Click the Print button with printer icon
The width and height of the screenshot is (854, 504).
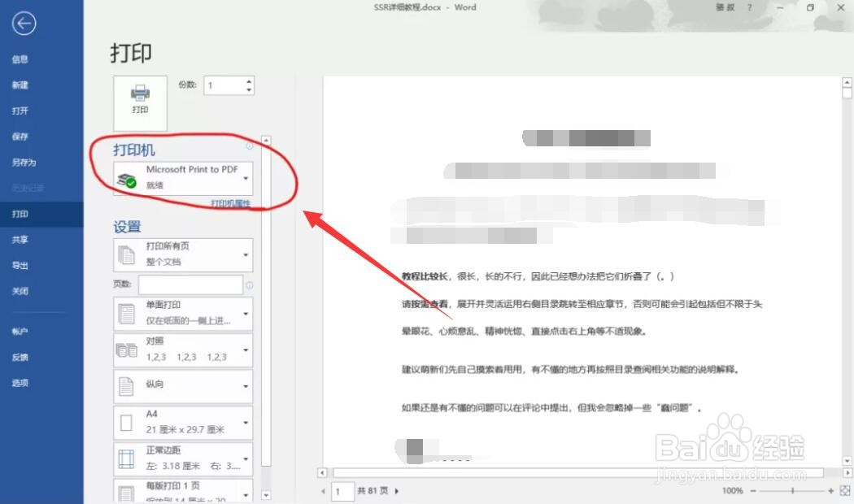[140, 103]
